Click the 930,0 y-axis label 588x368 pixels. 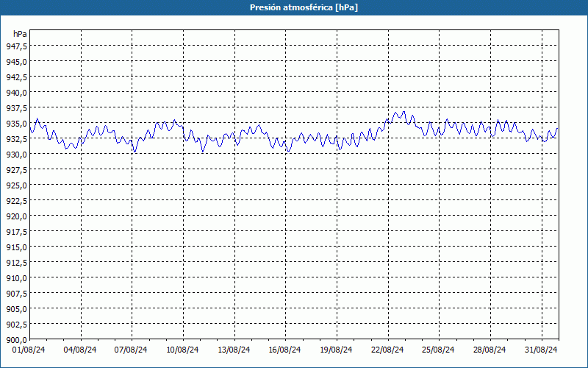click(16, 155)
